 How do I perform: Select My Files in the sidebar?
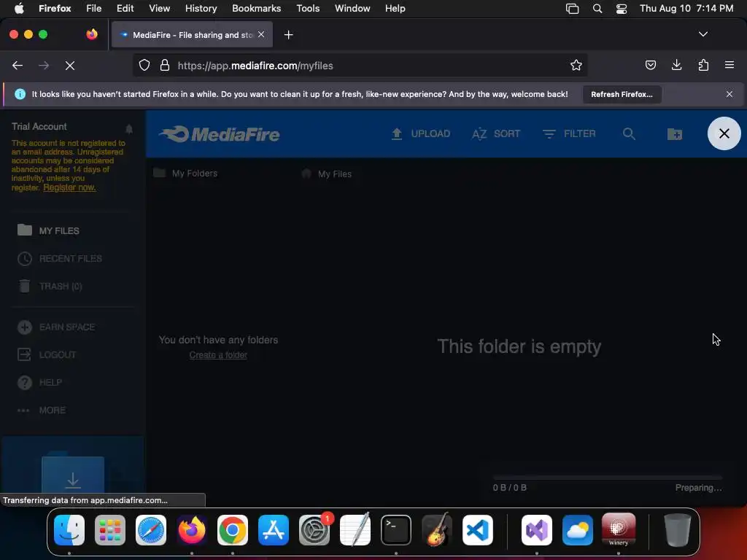pyautogui.click(x=48, y=230)
